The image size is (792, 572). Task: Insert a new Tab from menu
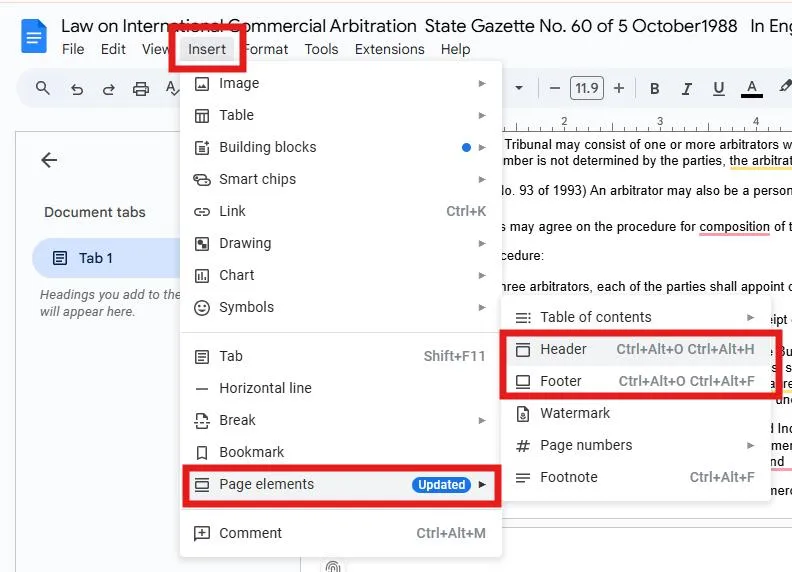click(341, 356)
